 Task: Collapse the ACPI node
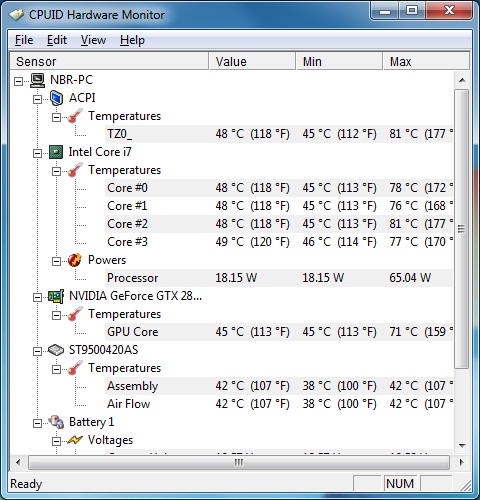tap(38, 100)
